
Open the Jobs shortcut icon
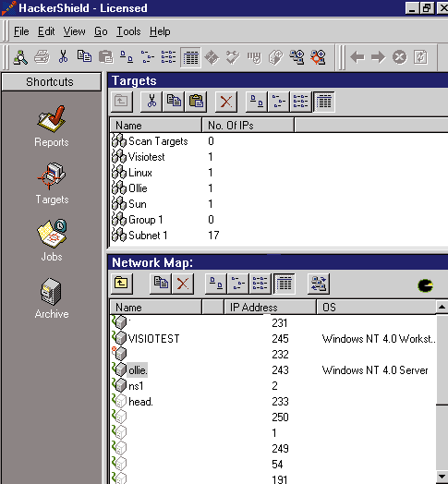(52, 234)
